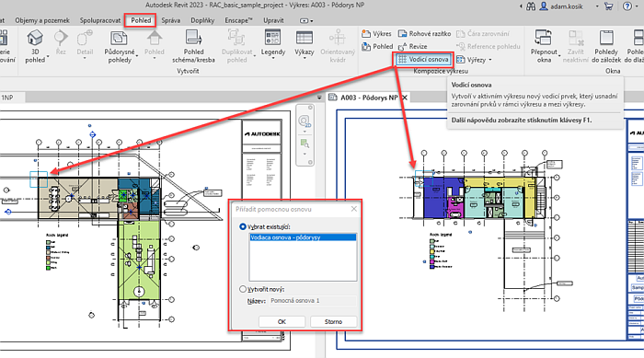This screenshot has width=644, height=358.
Task: Switch to the Doplňky ribbon tab
Action: click(202, 20)
